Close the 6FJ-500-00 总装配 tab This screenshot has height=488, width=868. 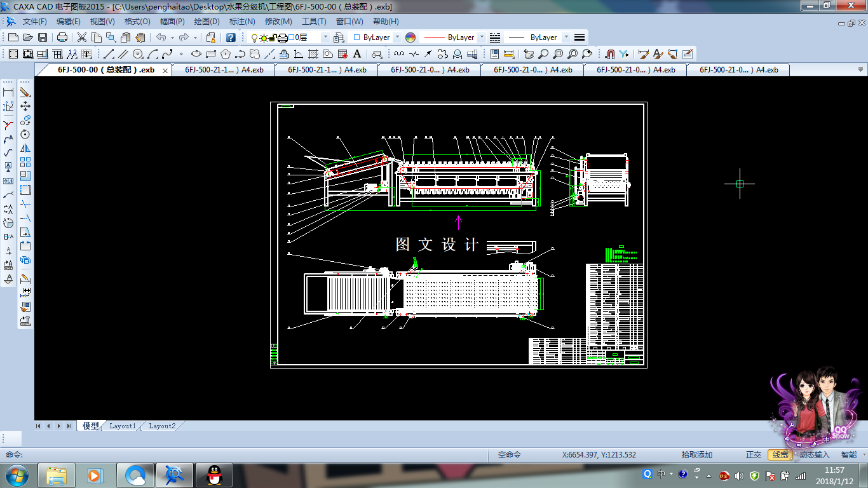(166, 71)
